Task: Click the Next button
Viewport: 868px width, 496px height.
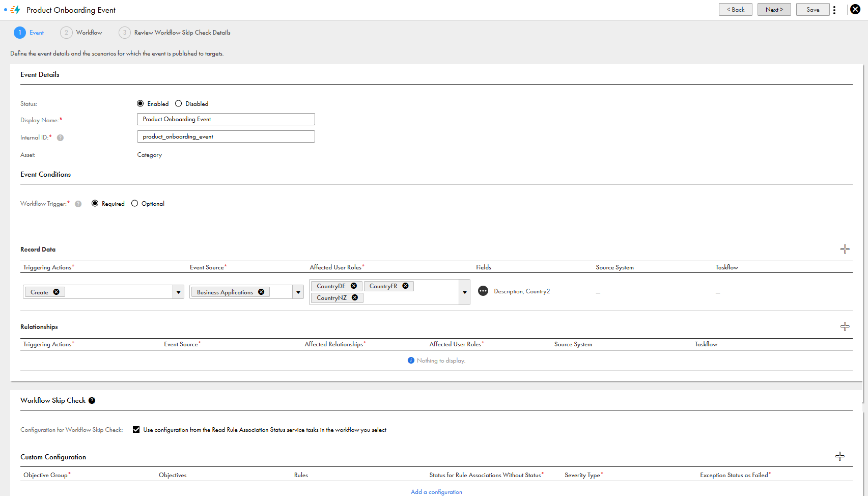Action: 774,10
